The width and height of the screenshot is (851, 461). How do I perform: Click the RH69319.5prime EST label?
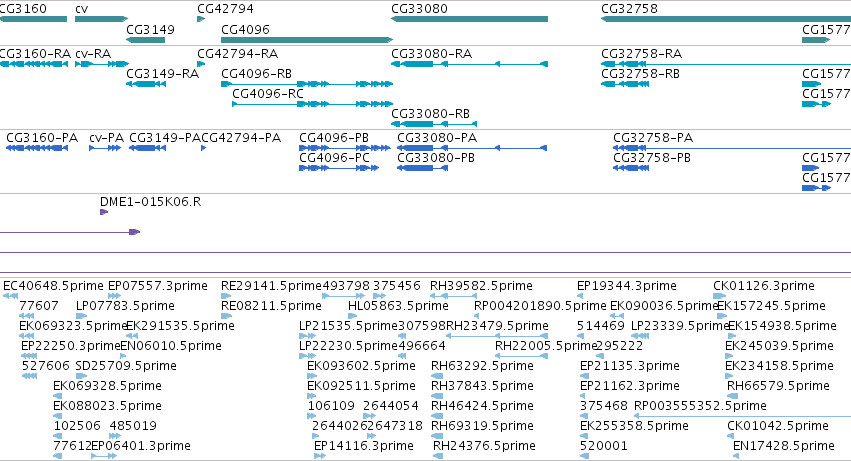click(482, 427)
